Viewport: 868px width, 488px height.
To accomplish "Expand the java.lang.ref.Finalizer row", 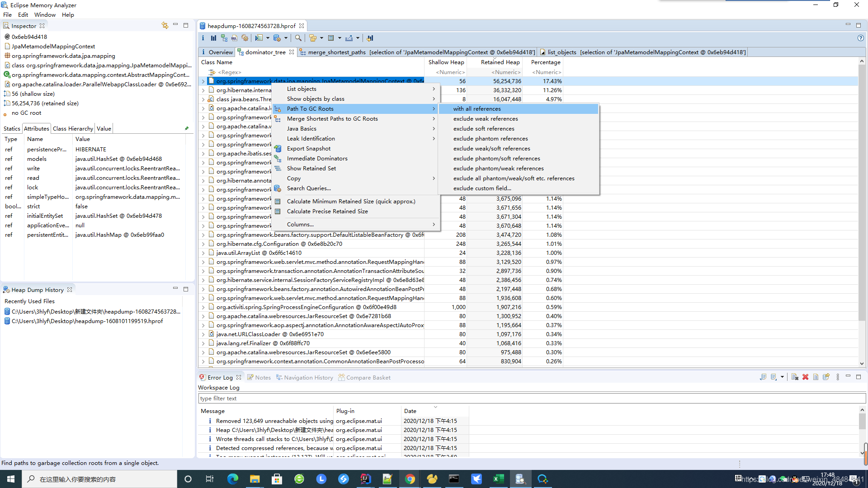I will (203, 343).
